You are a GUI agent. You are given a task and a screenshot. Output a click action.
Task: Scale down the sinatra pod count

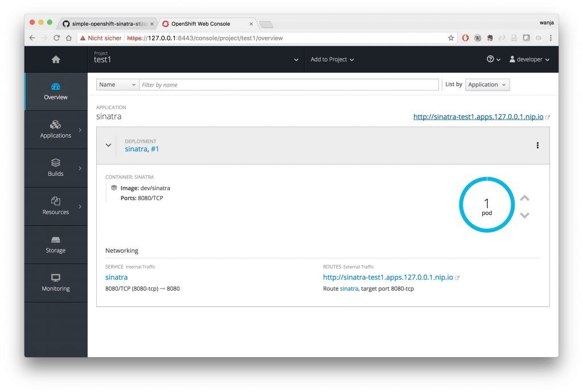pos(524,215)
